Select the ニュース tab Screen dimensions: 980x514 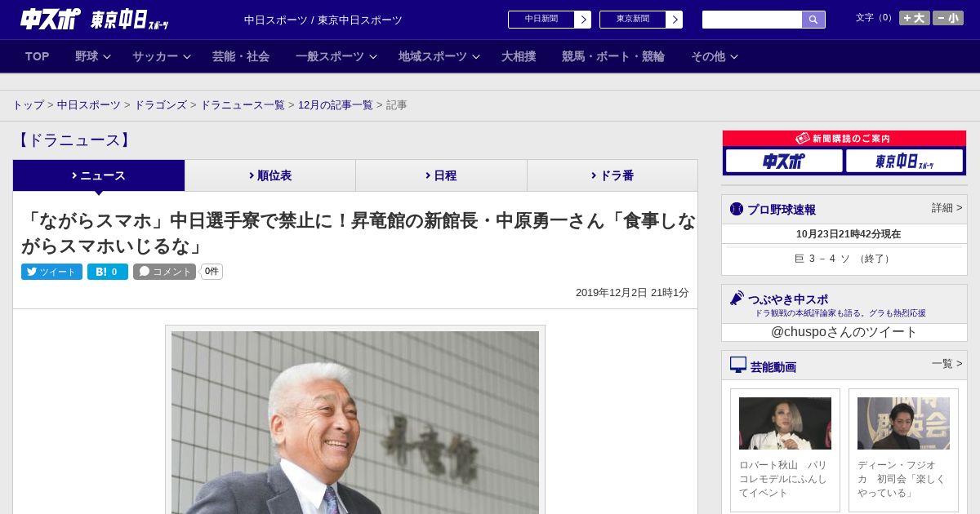tap(99, 175)
